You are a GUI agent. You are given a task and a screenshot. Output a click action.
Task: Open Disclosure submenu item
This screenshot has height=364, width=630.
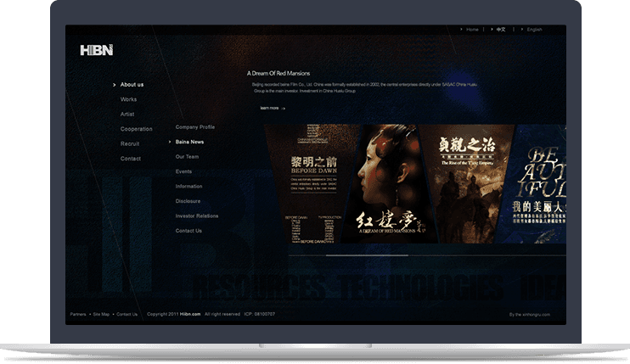pyautogui.click(x=188, y=201)
